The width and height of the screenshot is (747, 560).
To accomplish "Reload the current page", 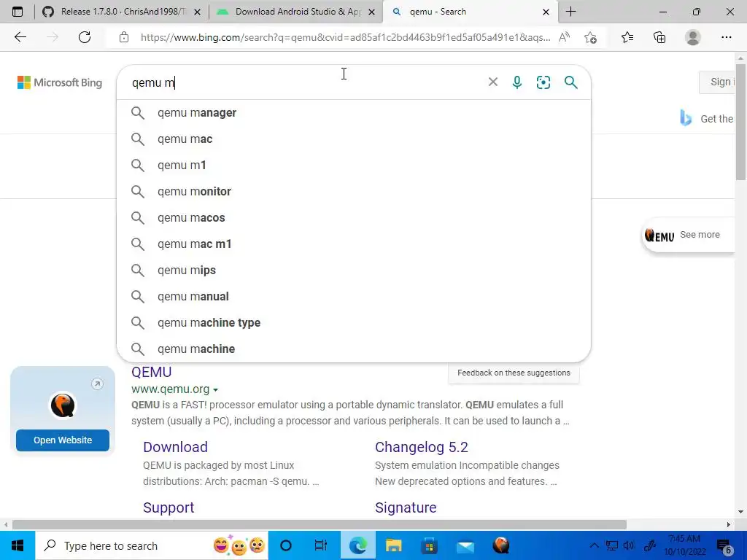I will coord(85,37).
